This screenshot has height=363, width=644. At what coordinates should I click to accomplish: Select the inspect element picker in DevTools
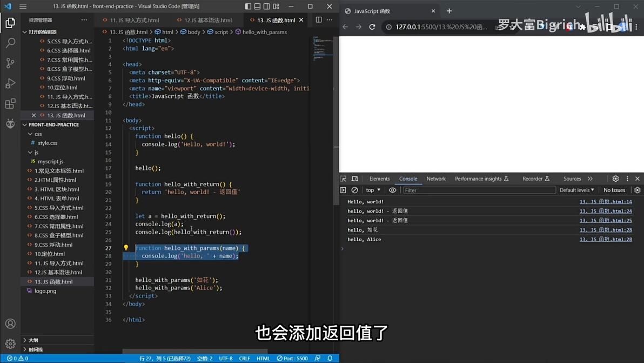(x=344, y=179)
